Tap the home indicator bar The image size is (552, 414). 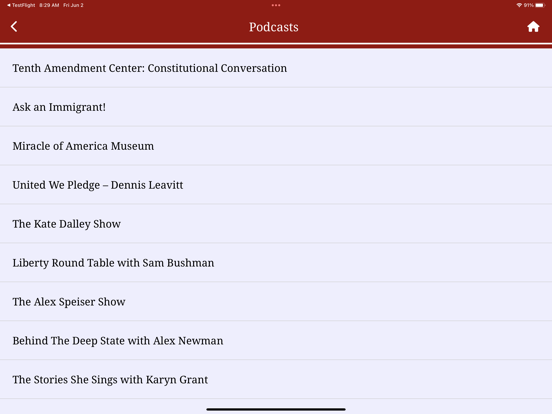pos(276,409)
